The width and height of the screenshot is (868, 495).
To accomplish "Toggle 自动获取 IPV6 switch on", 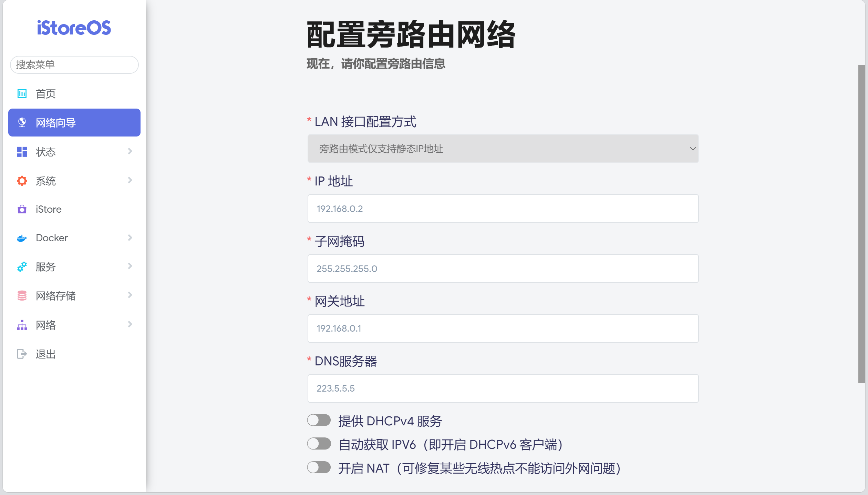I will pyautogui.click(x=319, y=444).
